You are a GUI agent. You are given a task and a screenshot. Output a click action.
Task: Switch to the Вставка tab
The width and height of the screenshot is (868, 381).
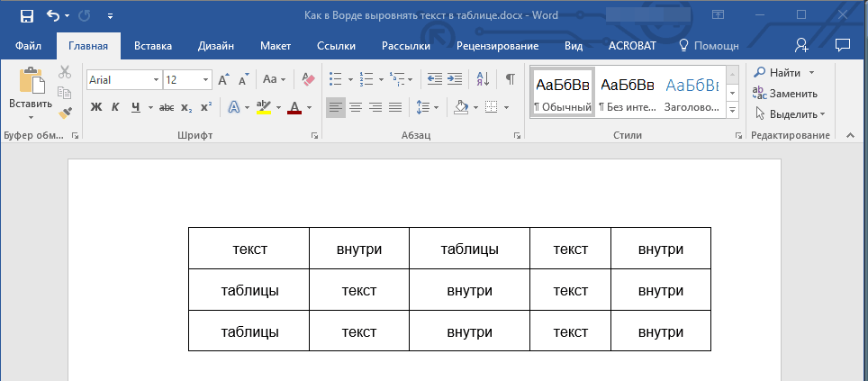point(153,45)
